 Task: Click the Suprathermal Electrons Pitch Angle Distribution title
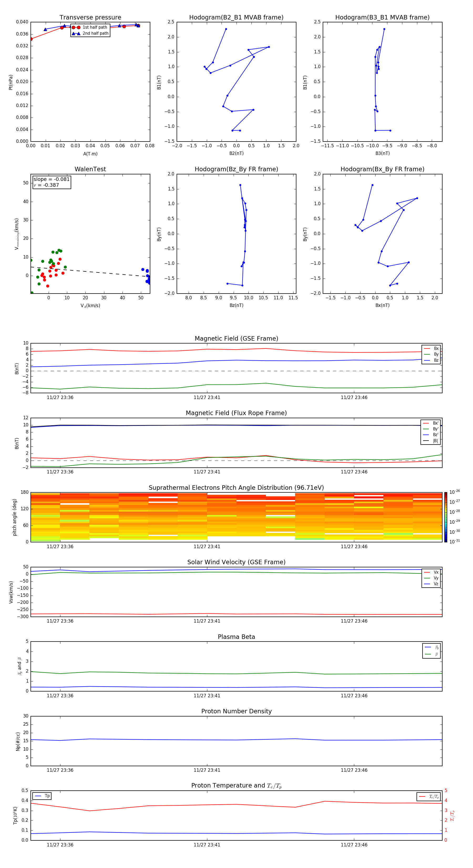[236, 488]
